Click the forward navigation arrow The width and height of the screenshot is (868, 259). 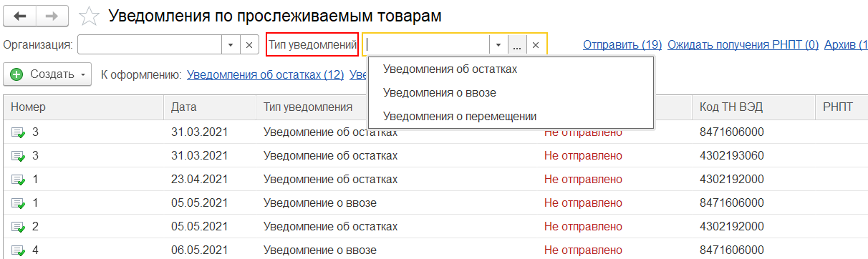point(52,15)
